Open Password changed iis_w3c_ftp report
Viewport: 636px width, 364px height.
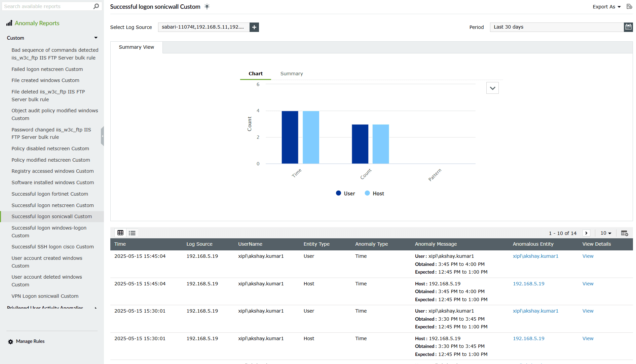(51, 133)
